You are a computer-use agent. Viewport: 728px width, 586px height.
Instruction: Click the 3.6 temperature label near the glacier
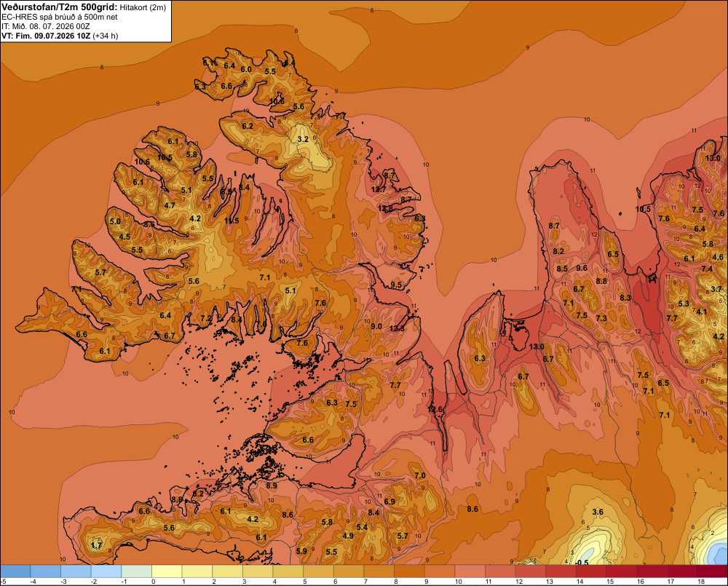tap(598, 512)
